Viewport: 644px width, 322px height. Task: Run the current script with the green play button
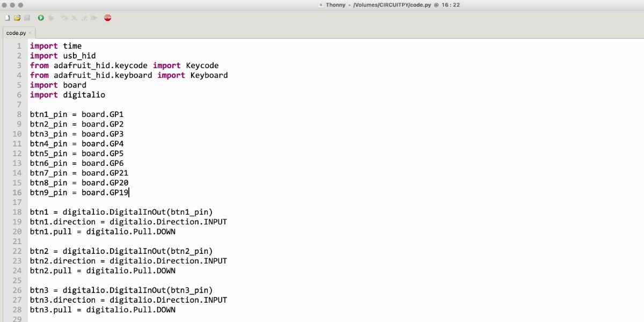tap(41, 18)
